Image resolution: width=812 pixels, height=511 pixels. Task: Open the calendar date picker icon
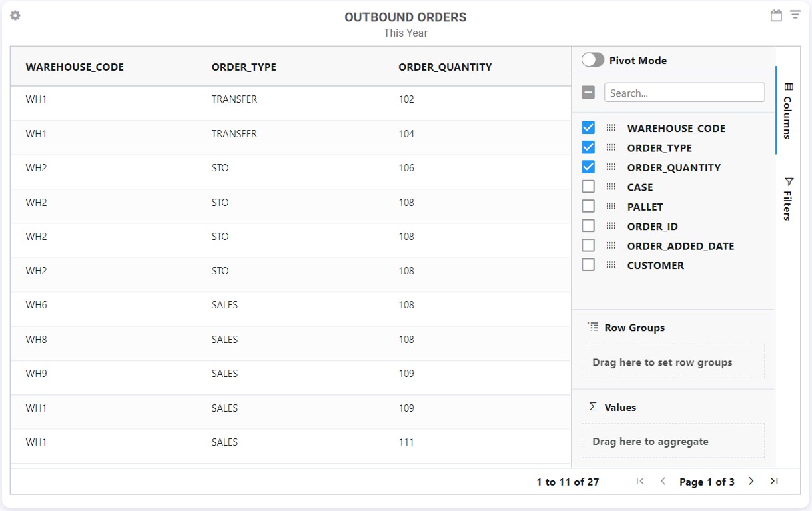click(x=776, y=15)
